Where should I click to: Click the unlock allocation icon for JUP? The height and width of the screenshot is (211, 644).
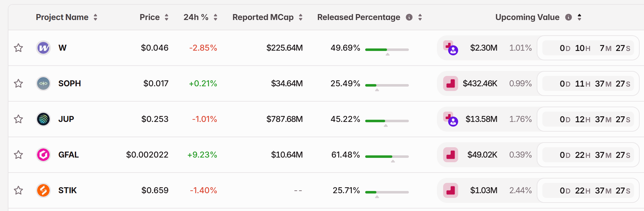[x=451, y=119]
